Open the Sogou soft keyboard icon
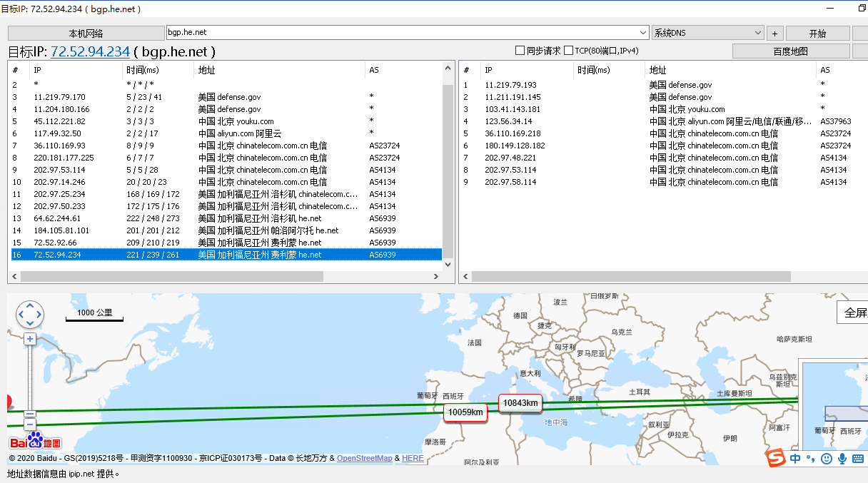 coord(858,459)
